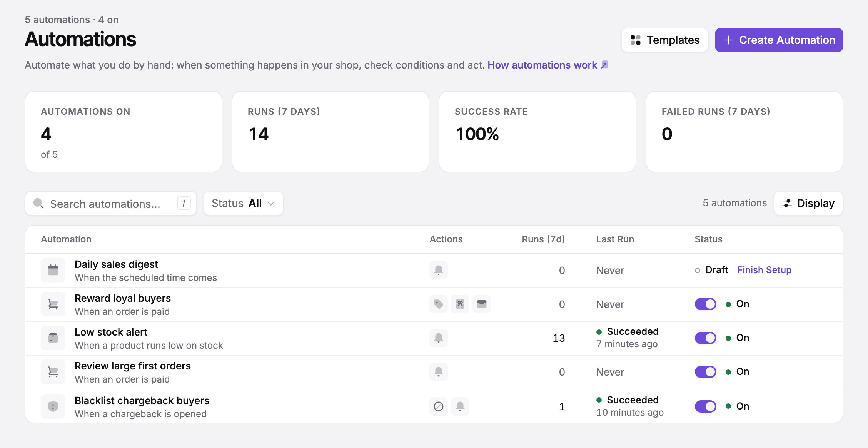Click the Failed Runs (7 days) card
The width and height of the screenshot is (868, 448).
(744, 132)
